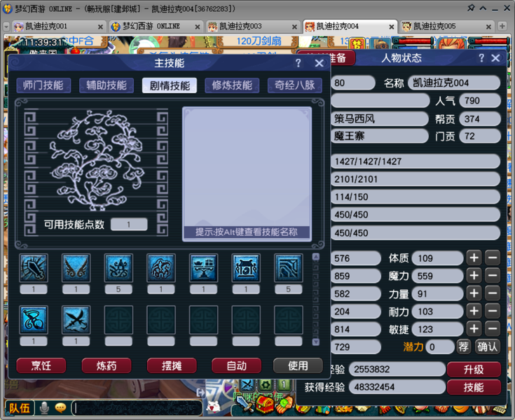Increase 敏捷 with the plus button
The height and width of the screenshot is (420, 515).
(x=474, y=329)
